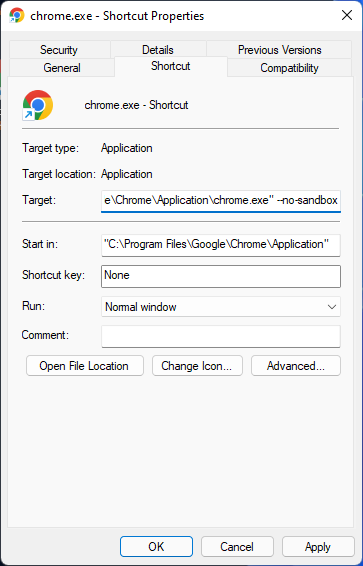
Task: Click the Start in text field
Action: (221, 245)
